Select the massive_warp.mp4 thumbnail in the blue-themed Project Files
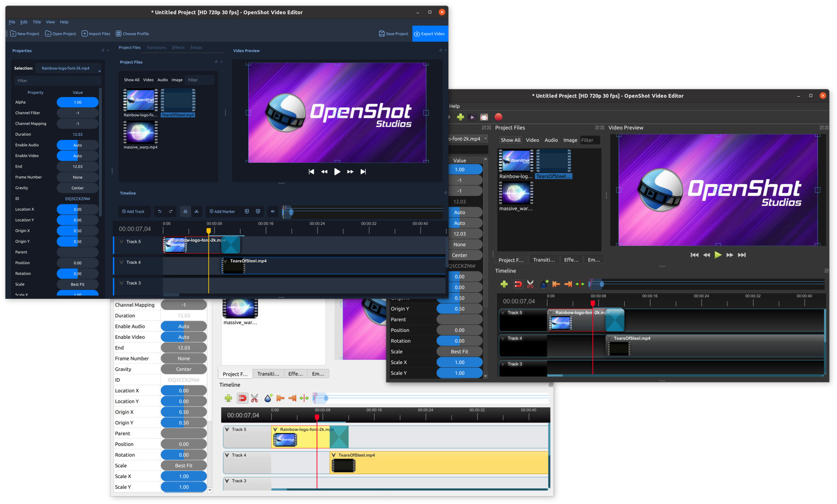 click(x=140, y=133)
